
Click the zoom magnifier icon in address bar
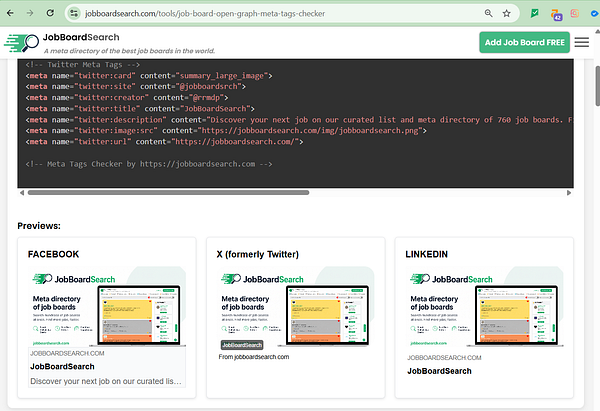[x=488, y=13]
